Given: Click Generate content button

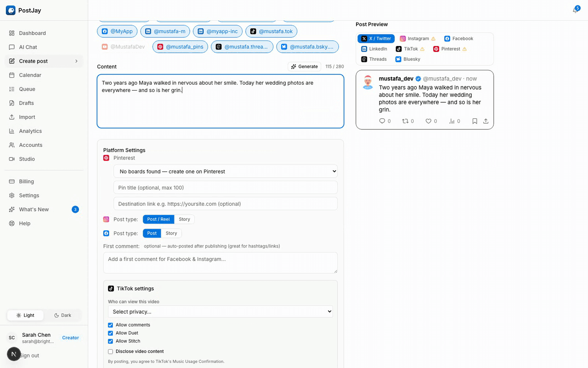Looking at the screenshot, I should tap(305, 67).
